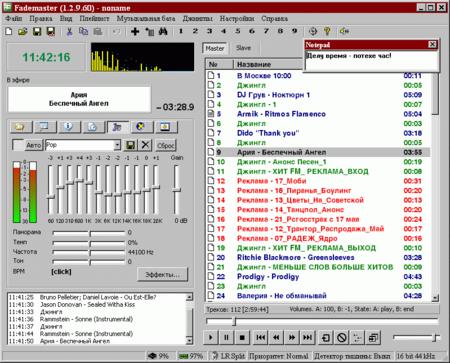
Task: Open the Эффекты... dialog
Action: (x=162, y=275)
